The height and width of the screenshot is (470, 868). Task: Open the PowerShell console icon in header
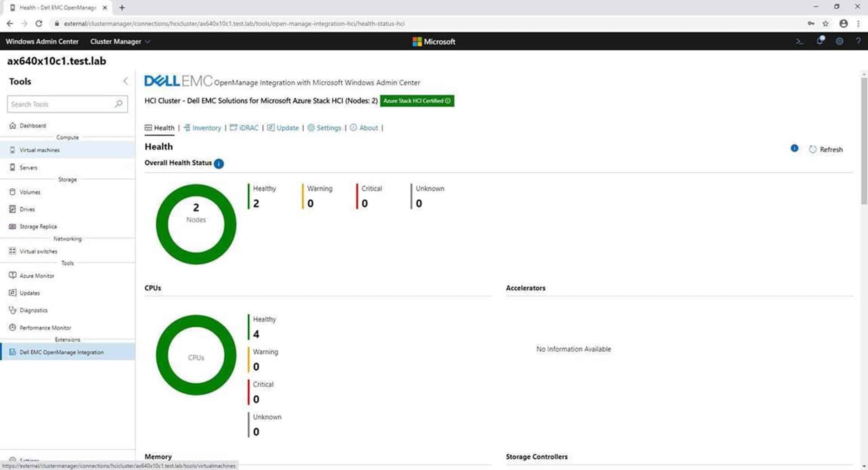pos(799,41)
